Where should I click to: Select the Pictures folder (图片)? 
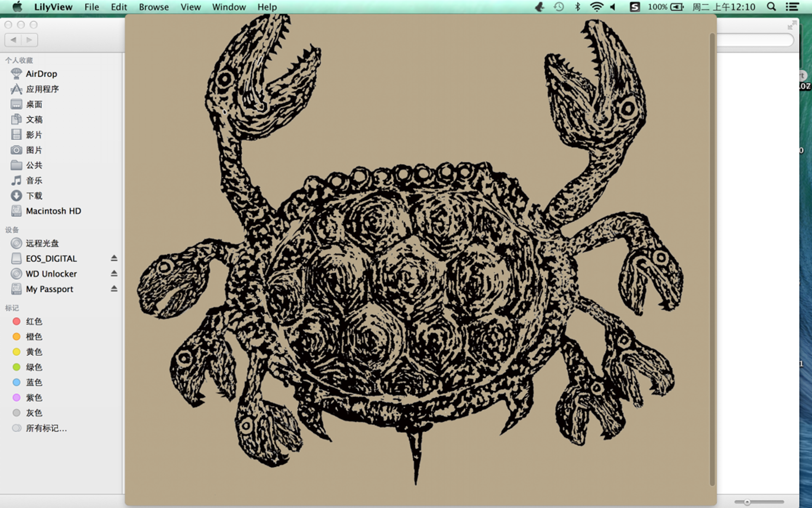tap(34, 150)
